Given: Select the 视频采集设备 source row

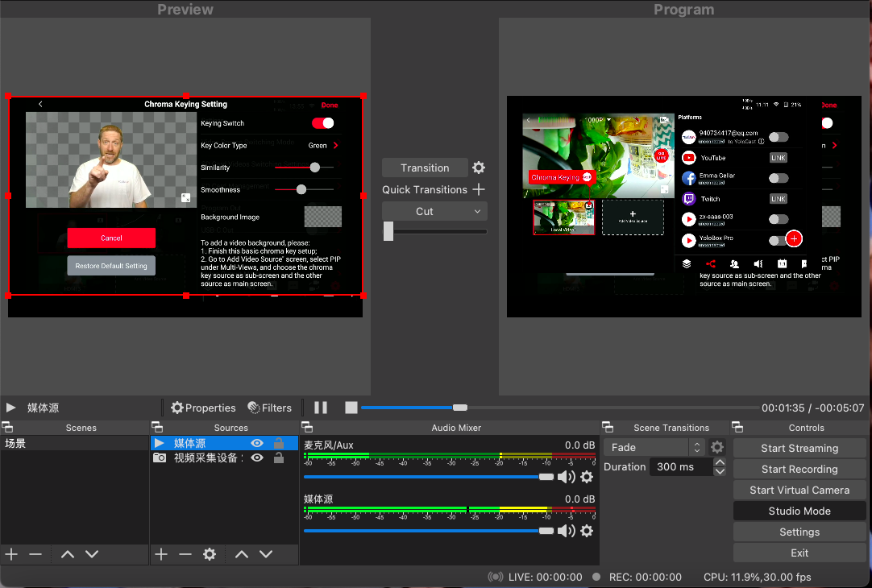Looking at the screenshot, I should pyautogui.click(x=225, y=458).
